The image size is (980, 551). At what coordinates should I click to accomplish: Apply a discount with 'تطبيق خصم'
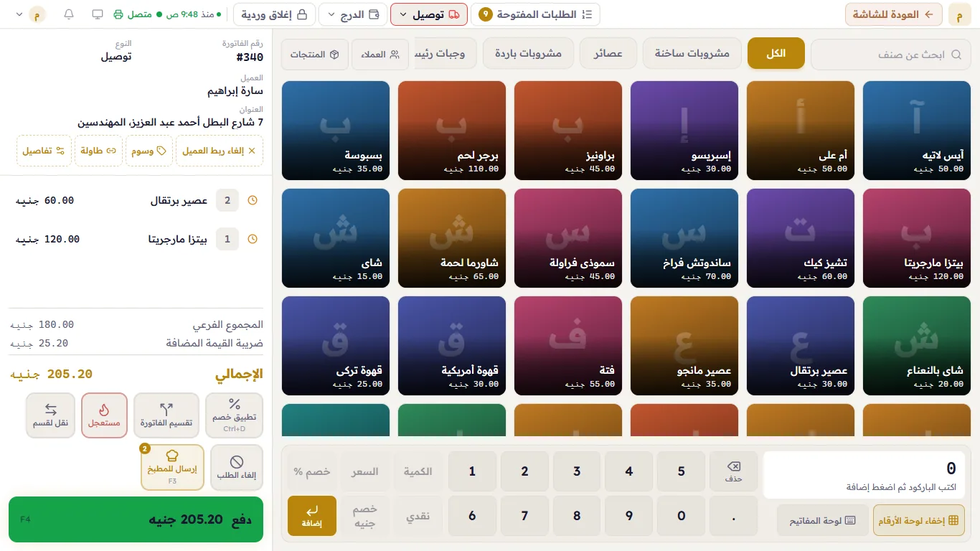235,415
